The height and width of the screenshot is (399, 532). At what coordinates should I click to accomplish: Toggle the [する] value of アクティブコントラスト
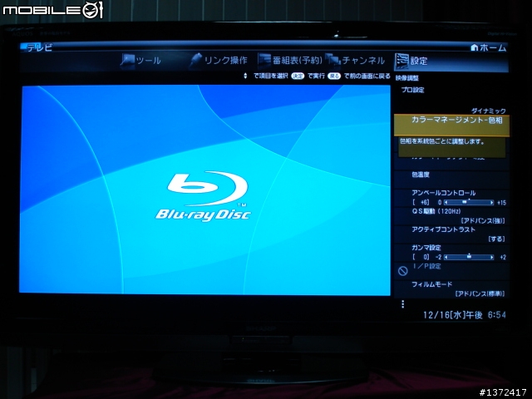click(x=497, y=239)
